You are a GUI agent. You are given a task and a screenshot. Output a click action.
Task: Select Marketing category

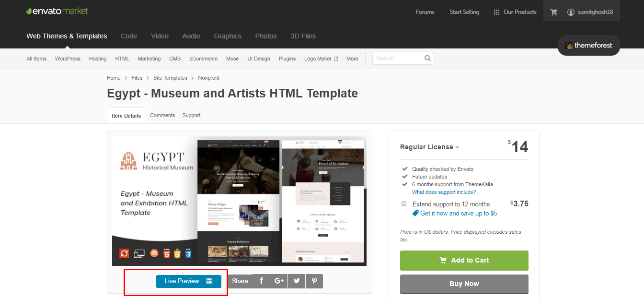pyautogui.click(x=149, y=59)
